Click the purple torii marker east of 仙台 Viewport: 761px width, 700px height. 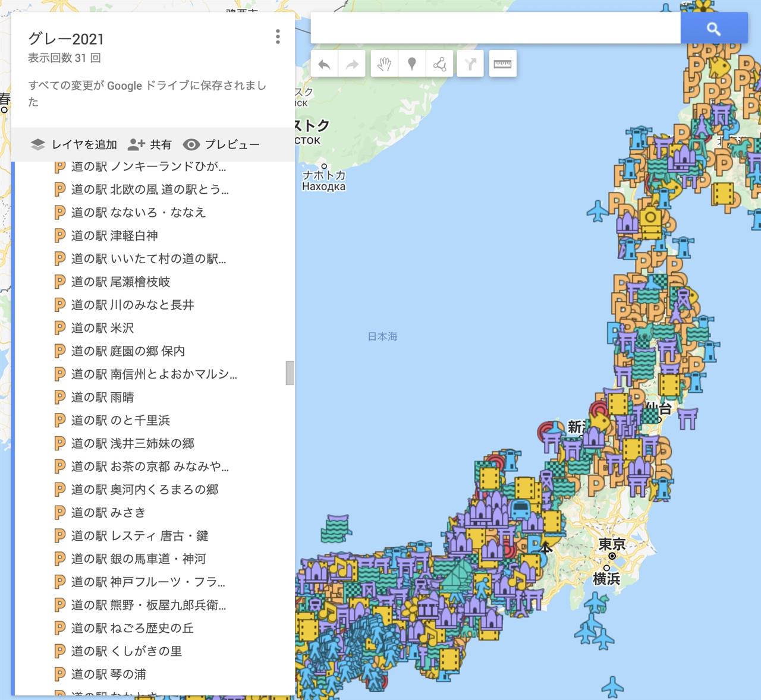(687, 418)
